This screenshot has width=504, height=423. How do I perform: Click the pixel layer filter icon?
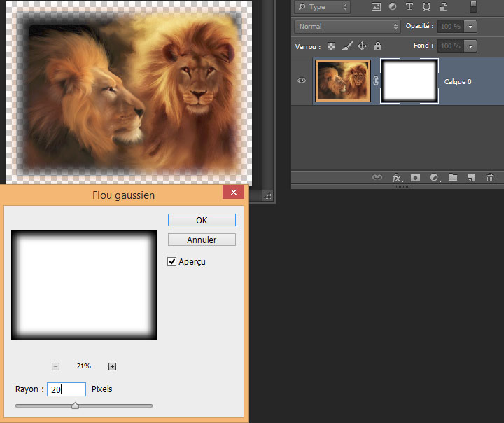click(x=376, y=7)
